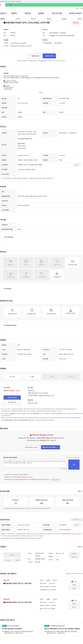Select the 교육비 지원 welfare icon
The height and width of the screenshot is (644, 83).
57,263
